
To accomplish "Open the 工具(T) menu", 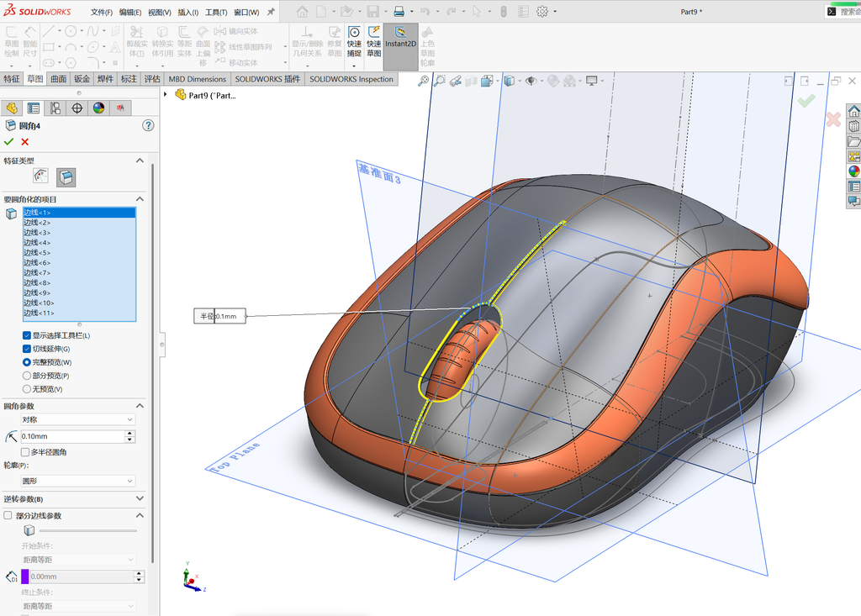I will pyautogui.click(x=216, y=12).
